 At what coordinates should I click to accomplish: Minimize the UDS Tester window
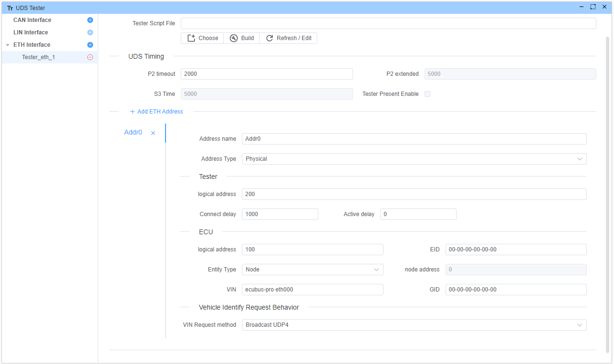[x=582, y=7]
